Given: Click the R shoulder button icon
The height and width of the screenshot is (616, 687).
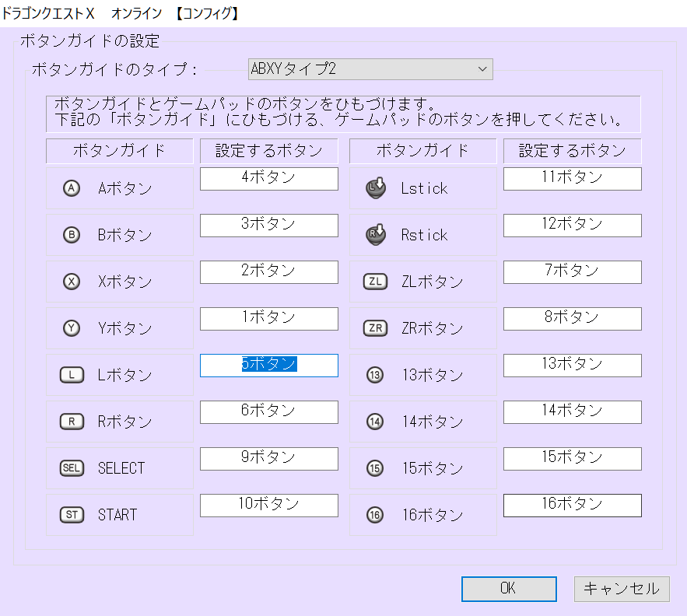Looking at the screenshot, I should click(x=72, y=422).
